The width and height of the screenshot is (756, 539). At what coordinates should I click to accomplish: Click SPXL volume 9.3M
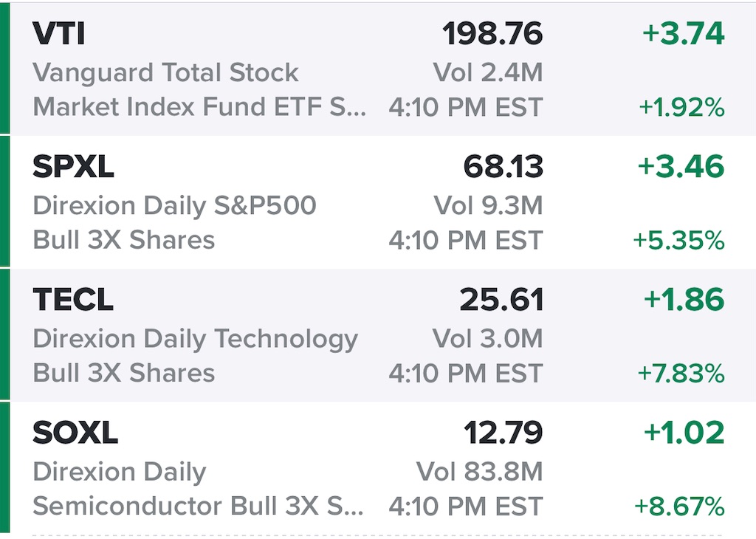(487, 206)
